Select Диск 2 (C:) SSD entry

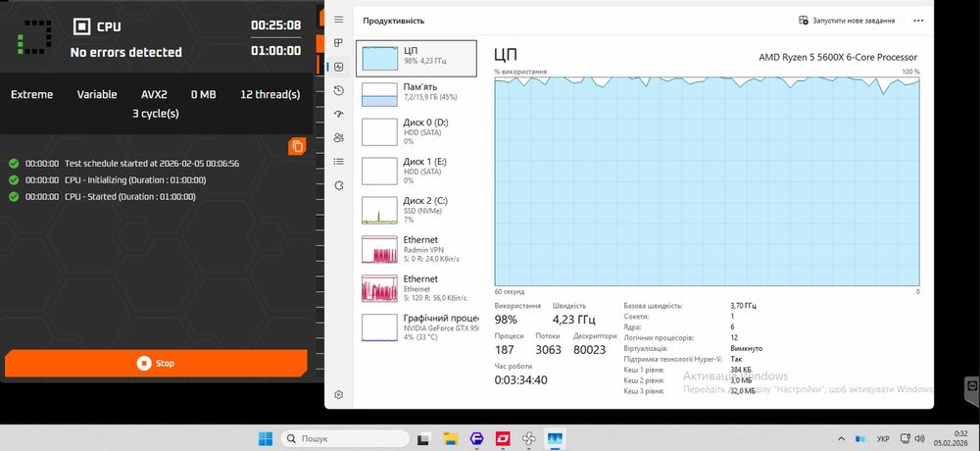416,210
